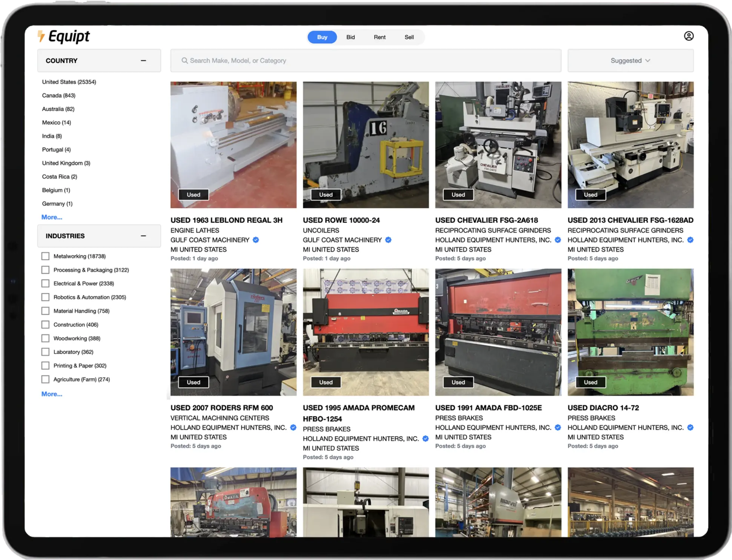Screen dimensions: 732x560
Task: Tick the Woodworking industry checkbox
Action: pos(45,338)
